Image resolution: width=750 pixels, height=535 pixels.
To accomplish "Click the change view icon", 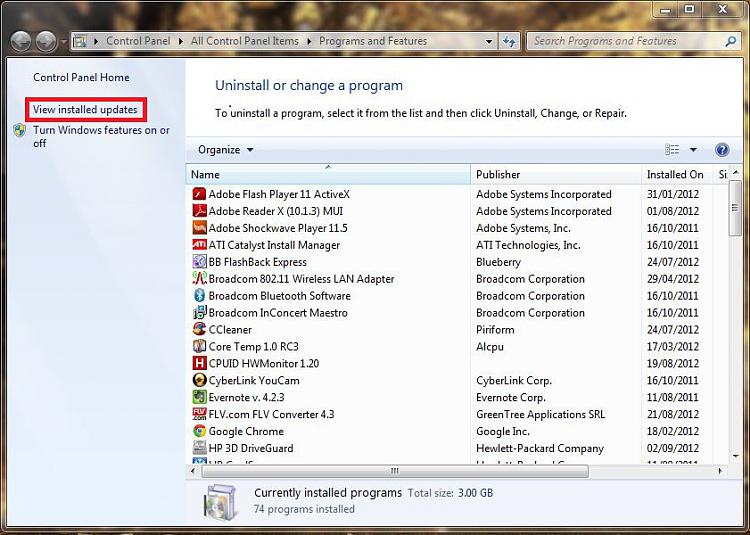I will click(x=672, y=150).
